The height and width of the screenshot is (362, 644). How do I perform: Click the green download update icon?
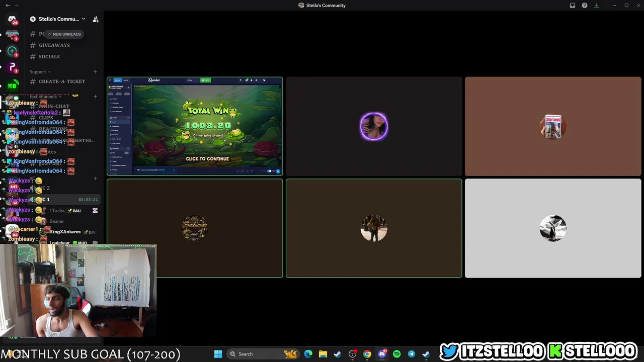[597, 6]
